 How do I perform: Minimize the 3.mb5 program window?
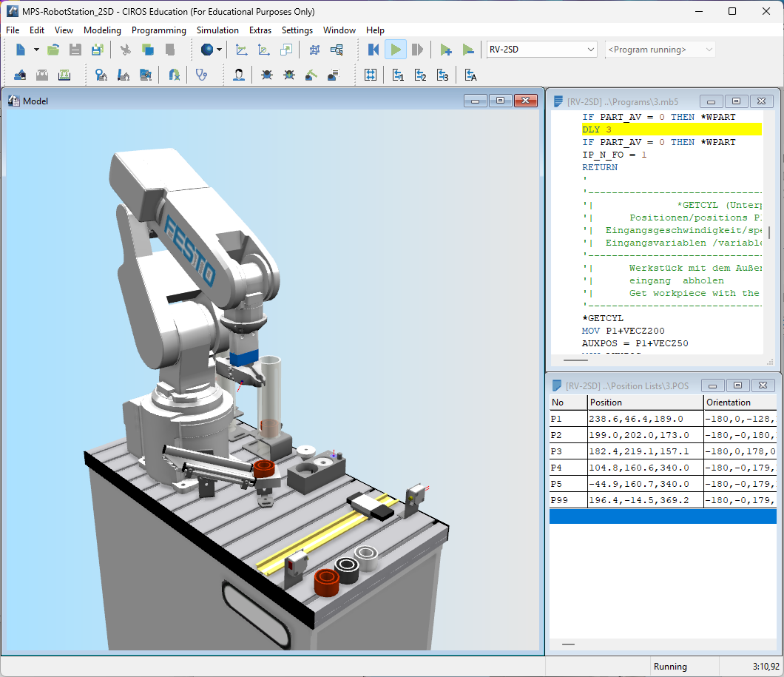(x=711, y=101)
